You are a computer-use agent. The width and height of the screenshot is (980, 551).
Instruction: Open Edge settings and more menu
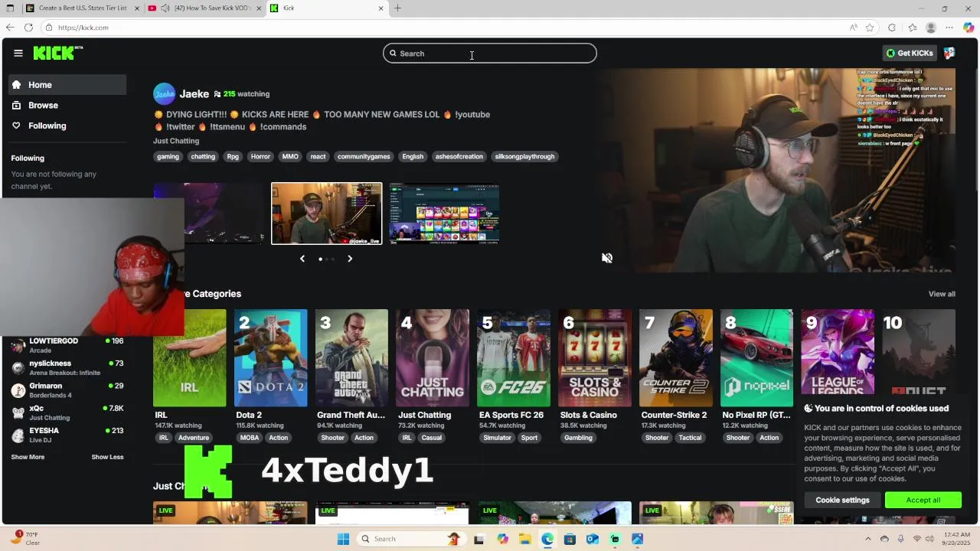tap(949, 28)
